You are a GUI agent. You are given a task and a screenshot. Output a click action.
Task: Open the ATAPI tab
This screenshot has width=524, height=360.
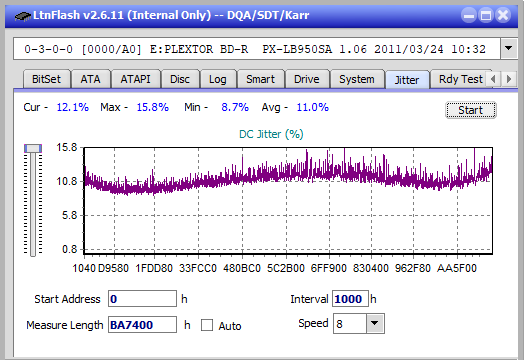pos(135,79)
